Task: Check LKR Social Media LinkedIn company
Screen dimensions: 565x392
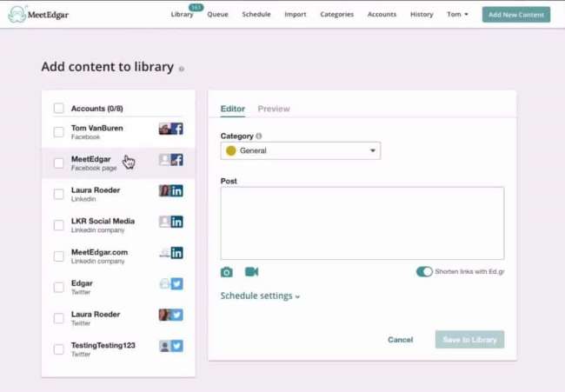Action: coord(58,225)
